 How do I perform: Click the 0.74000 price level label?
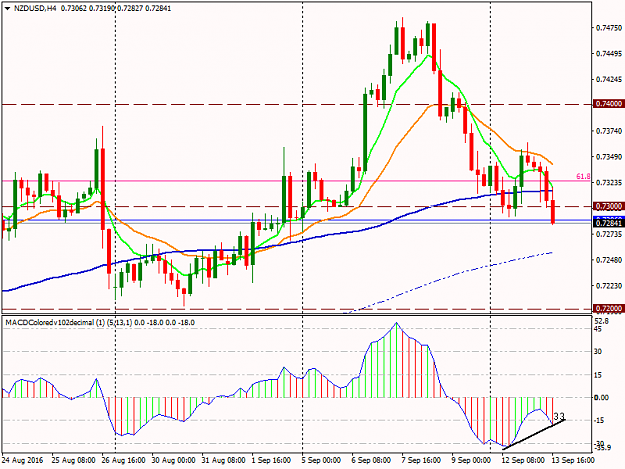608,104
